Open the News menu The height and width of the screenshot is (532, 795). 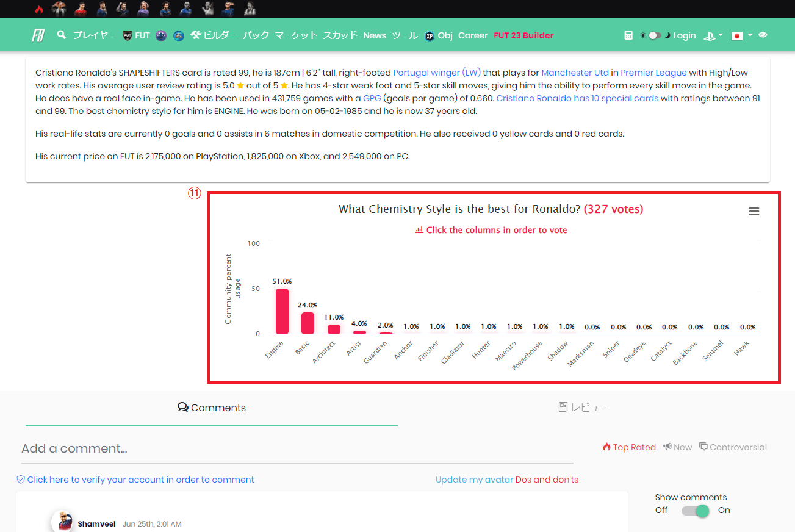(x=375, y=35)
